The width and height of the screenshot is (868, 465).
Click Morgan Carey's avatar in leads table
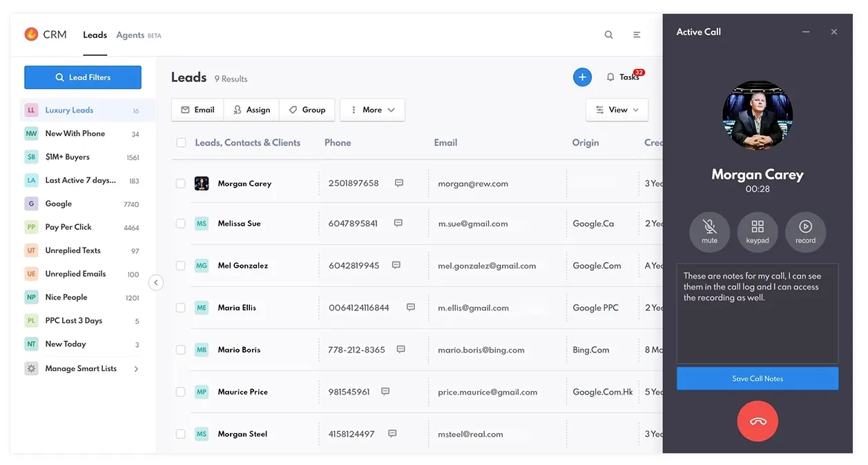(x=202, y=184)
